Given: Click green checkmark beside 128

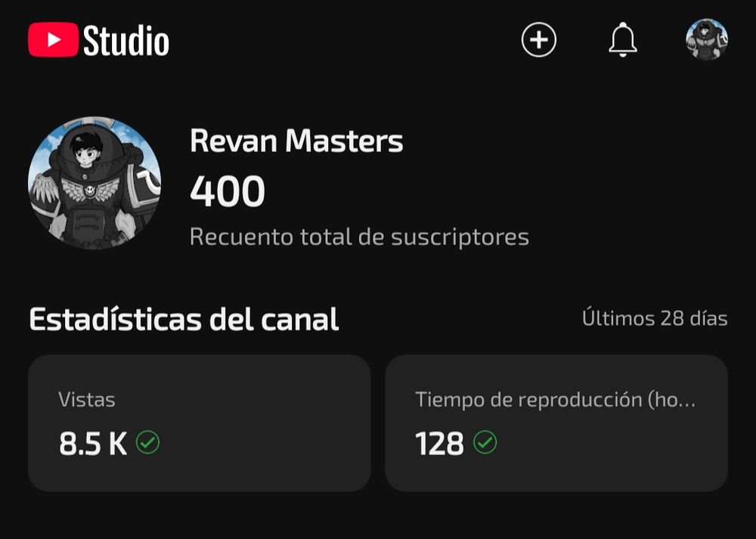Looking at the screenshot, I should (485, 442).
